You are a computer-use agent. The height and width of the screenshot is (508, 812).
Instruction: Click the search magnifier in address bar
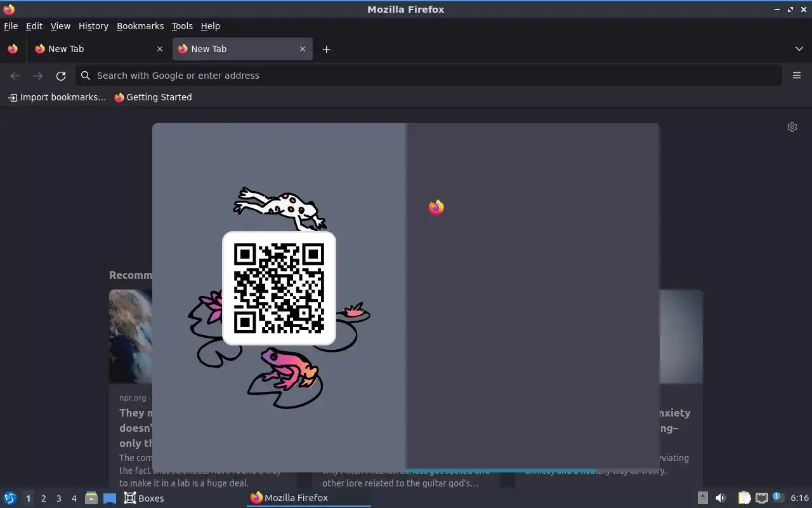click(86, 76)
